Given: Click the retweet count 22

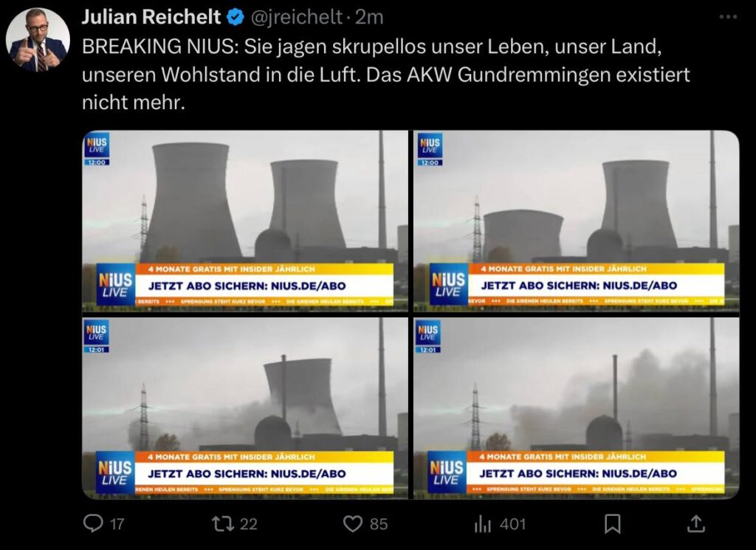Looking at the screenshot, I should 249,524.
